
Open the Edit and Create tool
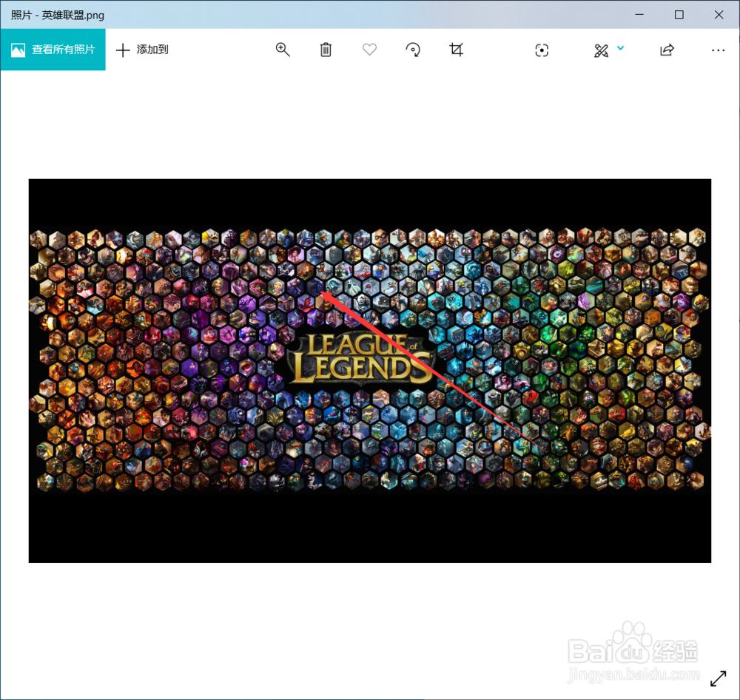coord(601,50)
